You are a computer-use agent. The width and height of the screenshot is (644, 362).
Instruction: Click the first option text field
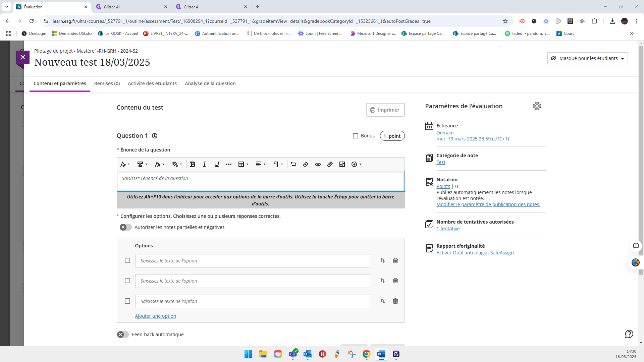point(253,261)
